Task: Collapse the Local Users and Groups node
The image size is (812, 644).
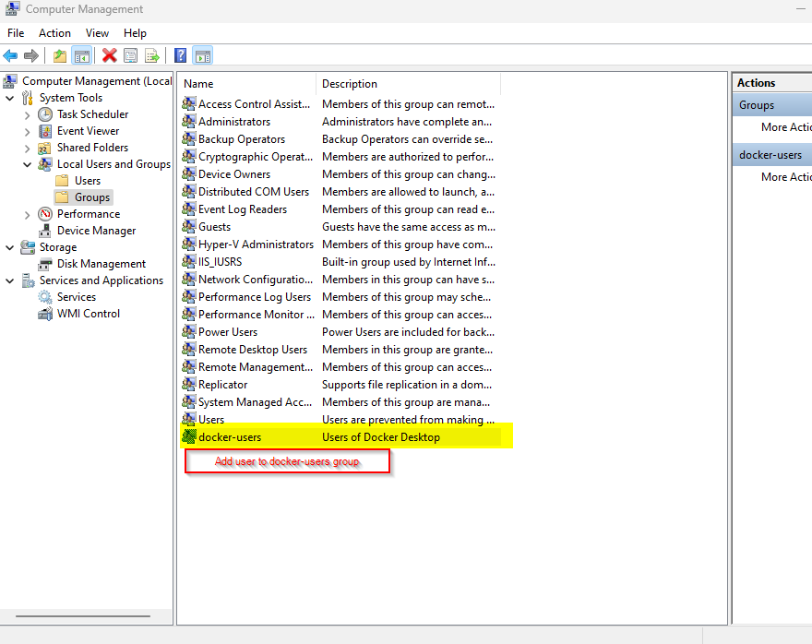Action: (27, 164)
